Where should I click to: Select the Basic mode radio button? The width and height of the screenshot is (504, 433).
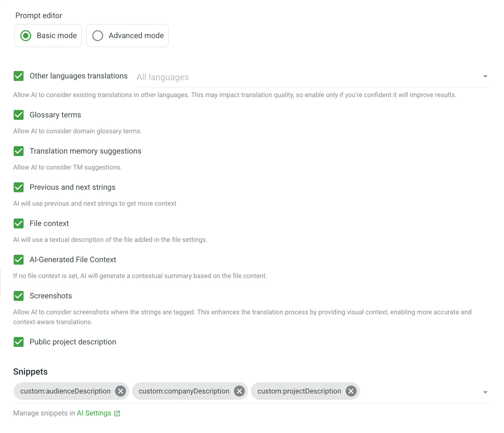[25, 36]
